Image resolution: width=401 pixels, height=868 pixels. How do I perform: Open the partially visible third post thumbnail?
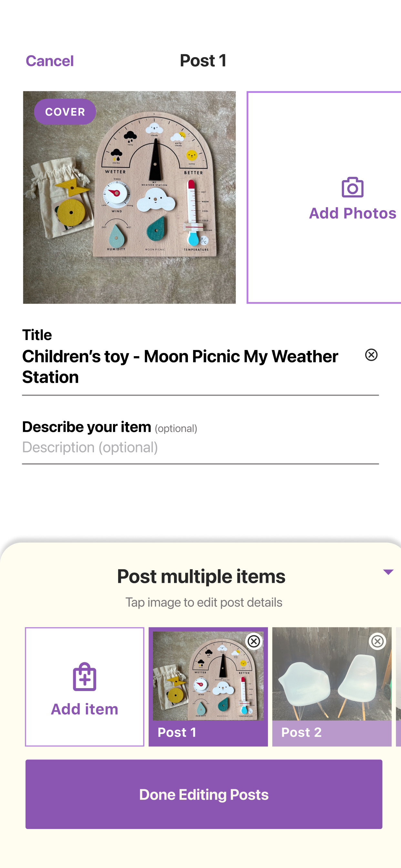point(398,687)
